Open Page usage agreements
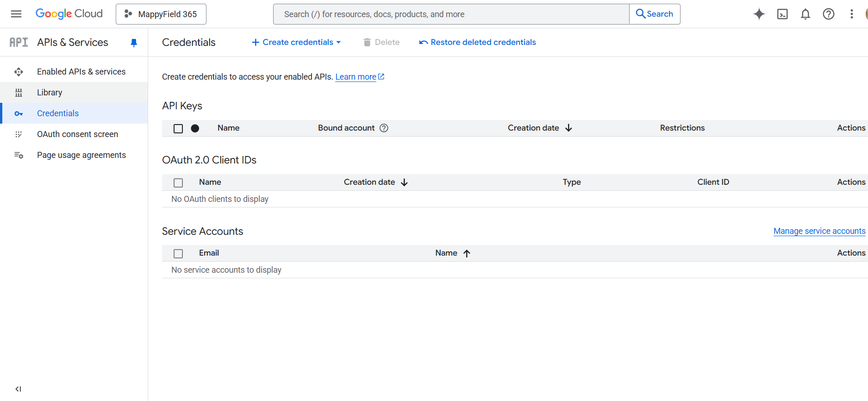 click(x=74, y=155)
